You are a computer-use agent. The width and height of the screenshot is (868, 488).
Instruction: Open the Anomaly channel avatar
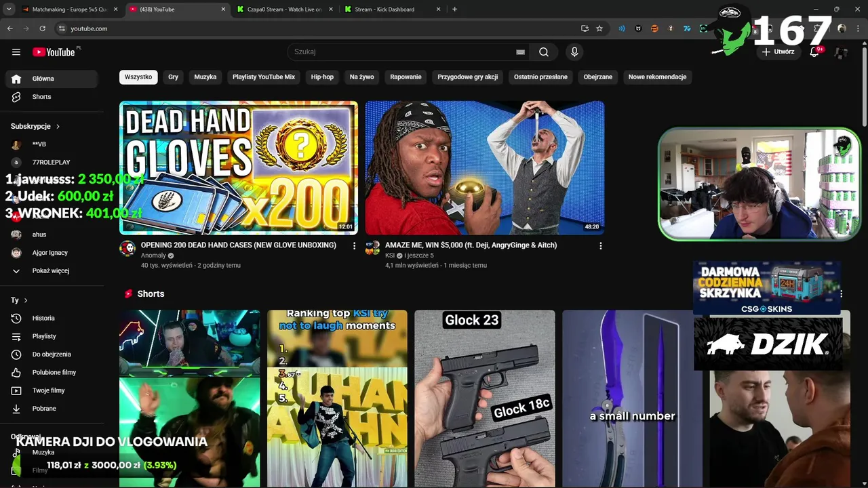tap(127, 248)
